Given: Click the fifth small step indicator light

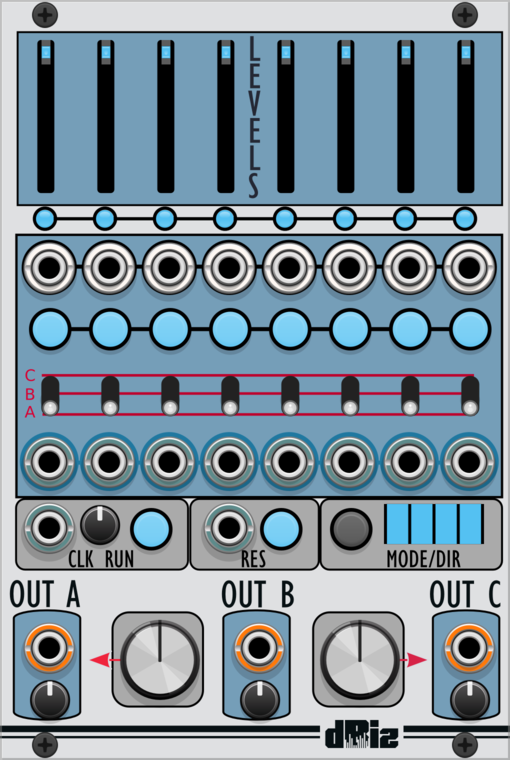Looking at the screenshot, I should point(285,219).
